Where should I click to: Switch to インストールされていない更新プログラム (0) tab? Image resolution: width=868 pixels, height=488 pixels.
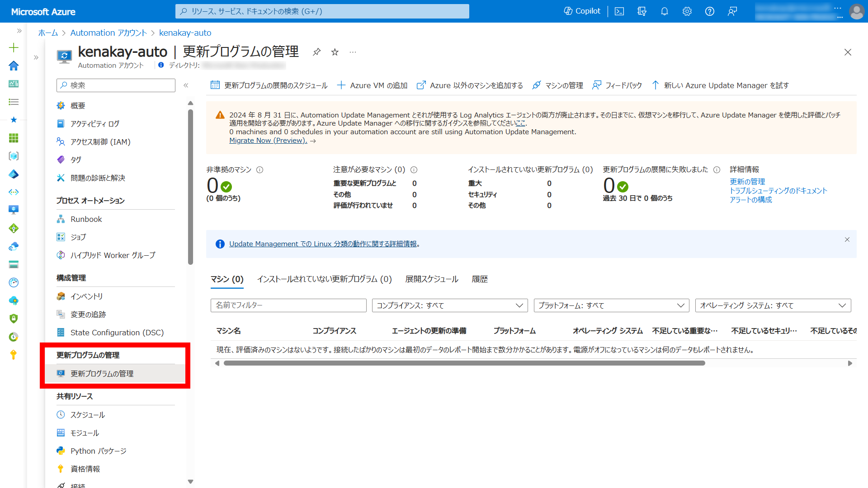tap(324, 279)
